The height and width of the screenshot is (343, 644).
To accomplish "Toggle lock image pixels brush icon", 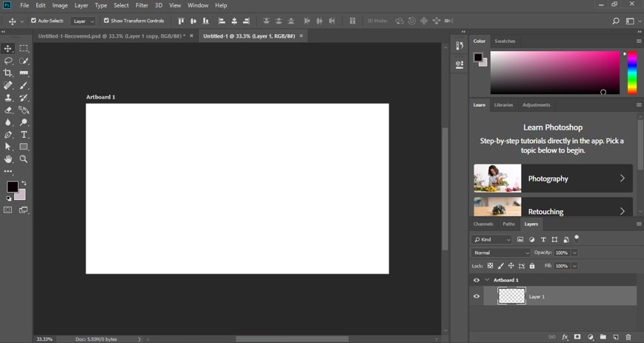I will click(501, 266).
